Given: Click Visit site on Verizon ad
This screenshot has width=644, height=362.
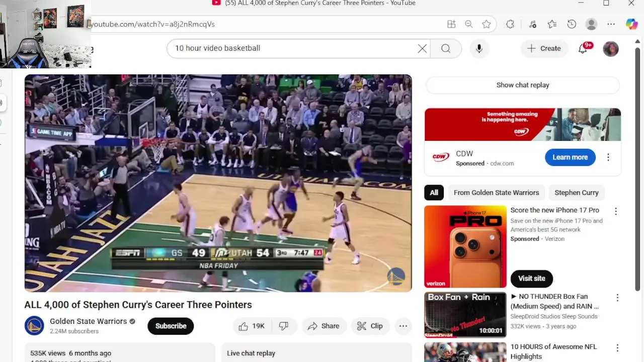Looking at the screenshot, I should [532, 279].
